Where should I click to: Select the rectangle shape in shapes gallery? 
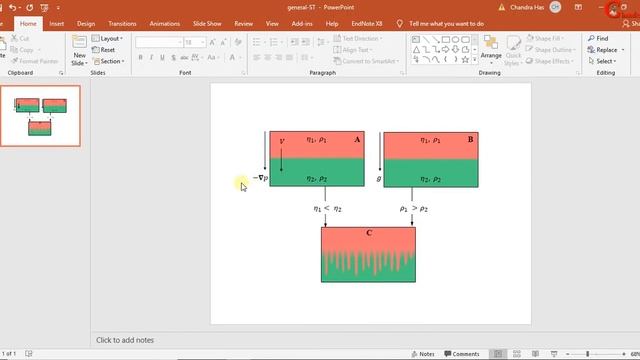point(446,40)
